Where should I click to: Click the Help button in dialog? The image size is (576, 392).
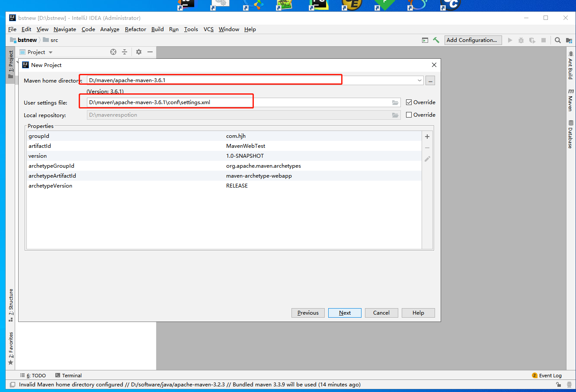418,313
